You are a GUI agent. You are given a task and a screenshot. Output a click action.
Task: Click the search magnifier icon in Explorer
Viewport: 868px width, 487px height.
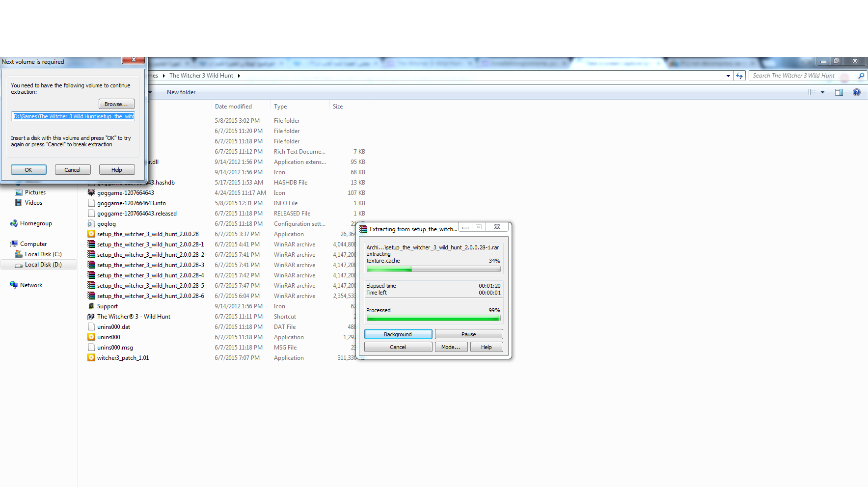(x=861, y=76)
